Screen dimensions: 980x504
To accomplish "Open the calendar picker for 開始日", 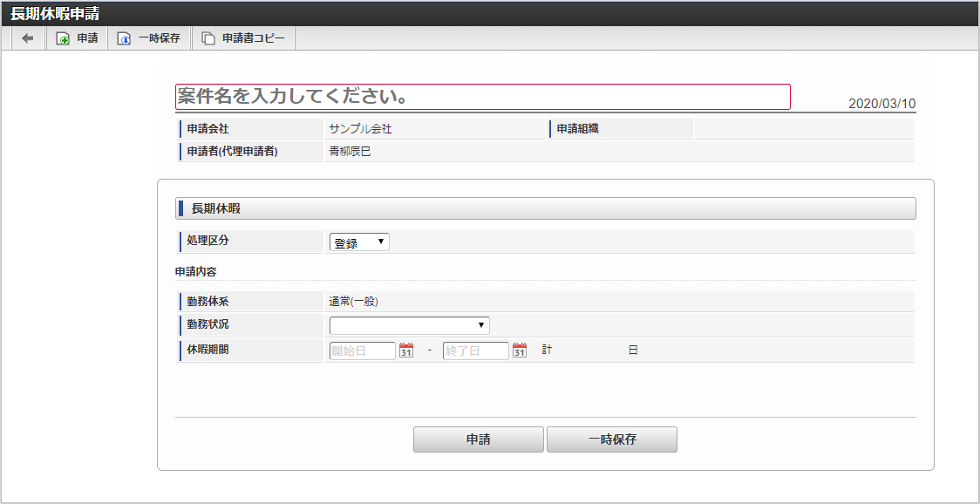I will 406,351.
